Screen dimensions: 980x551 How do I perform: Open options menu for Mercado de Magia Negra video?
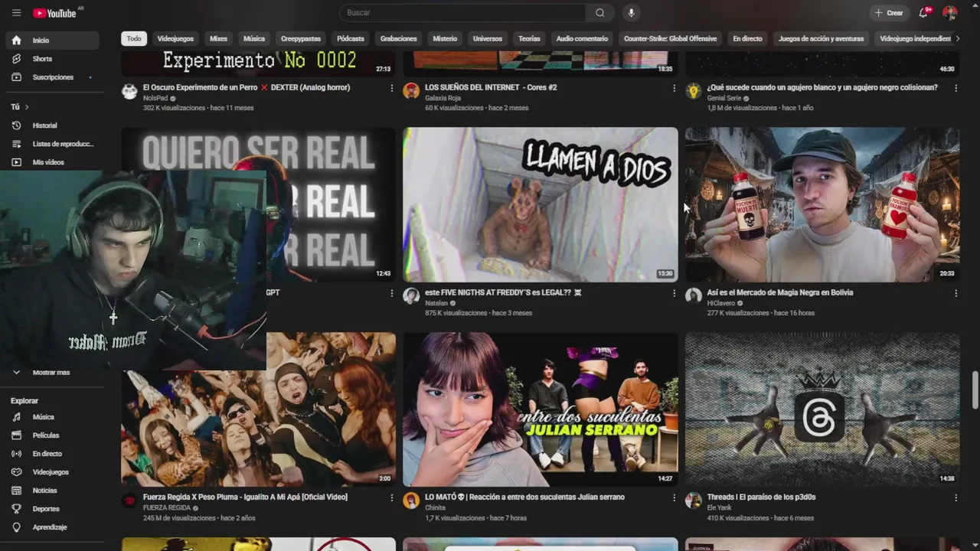point(955,293)
